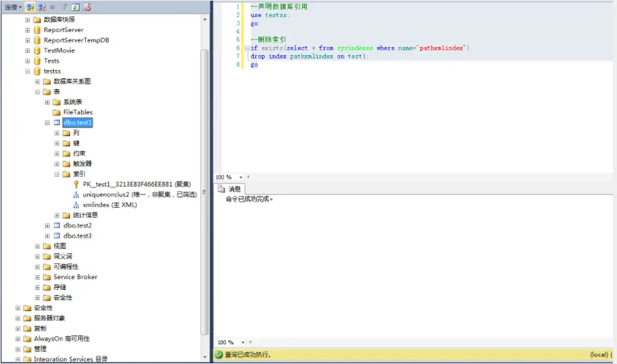Click the Tests database icon
Screen dimensions: 617x364
pyautogui.click(x=37, y=61)
